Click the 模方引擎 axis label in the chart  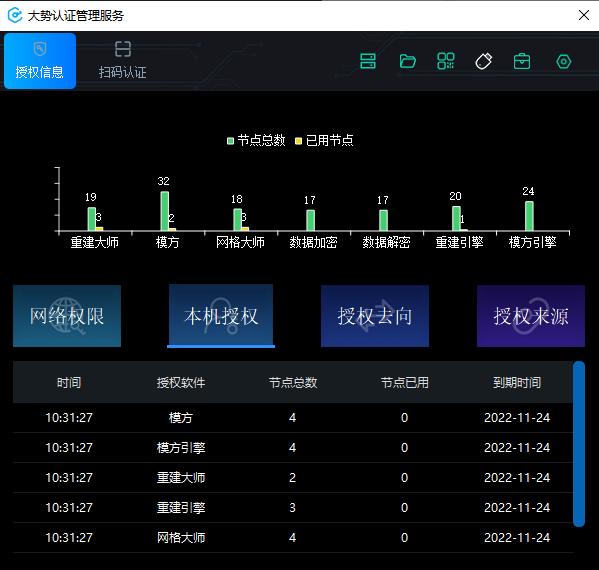(x=533, y=242)
